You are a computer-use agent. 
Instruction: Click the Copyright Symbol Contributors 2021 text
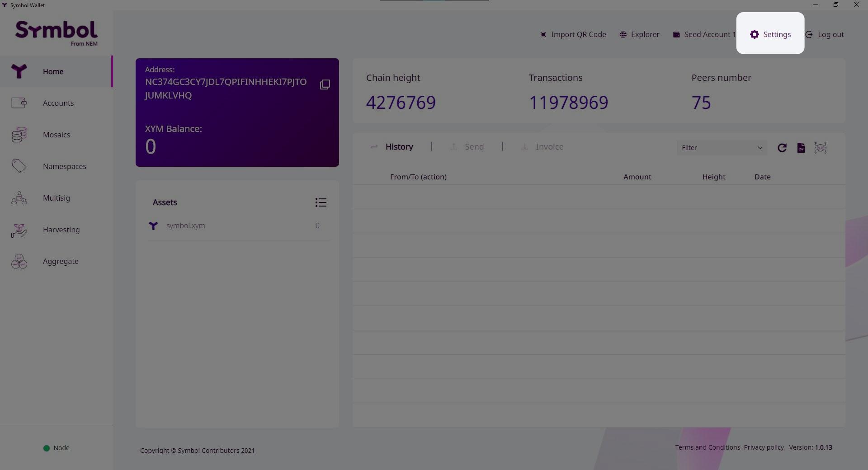[197, 451]
